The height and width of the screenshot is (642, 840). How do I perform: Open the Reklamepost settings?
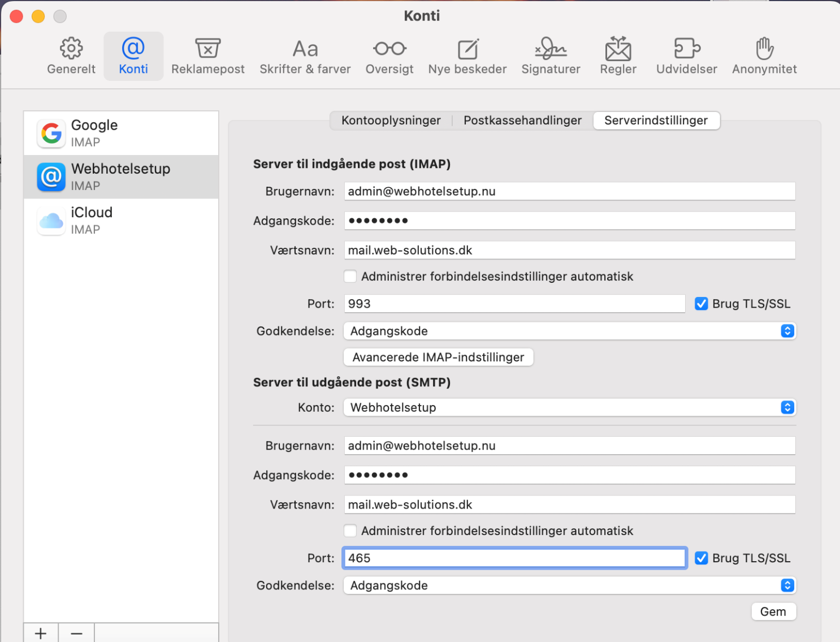point(208,56)
